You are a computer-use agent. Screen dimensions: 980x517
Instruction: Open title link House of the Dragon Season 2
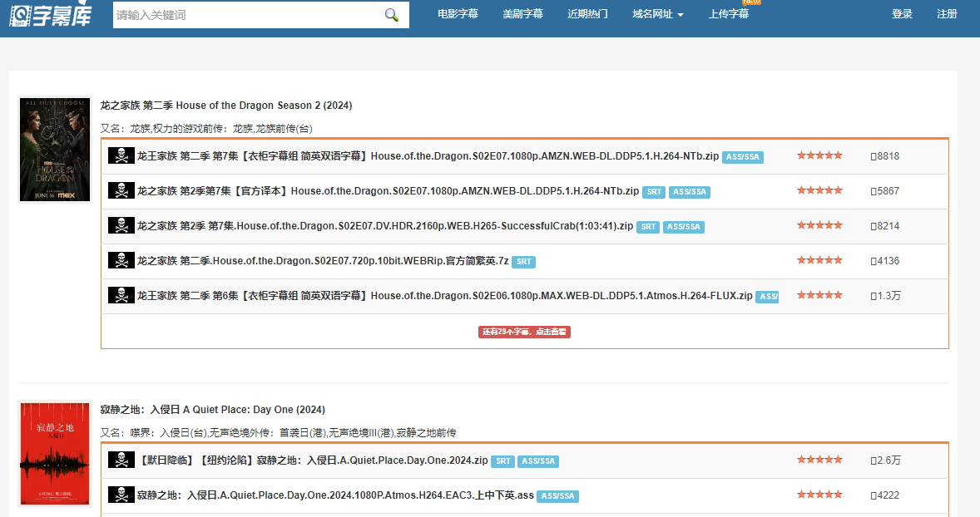click(226, 106)
